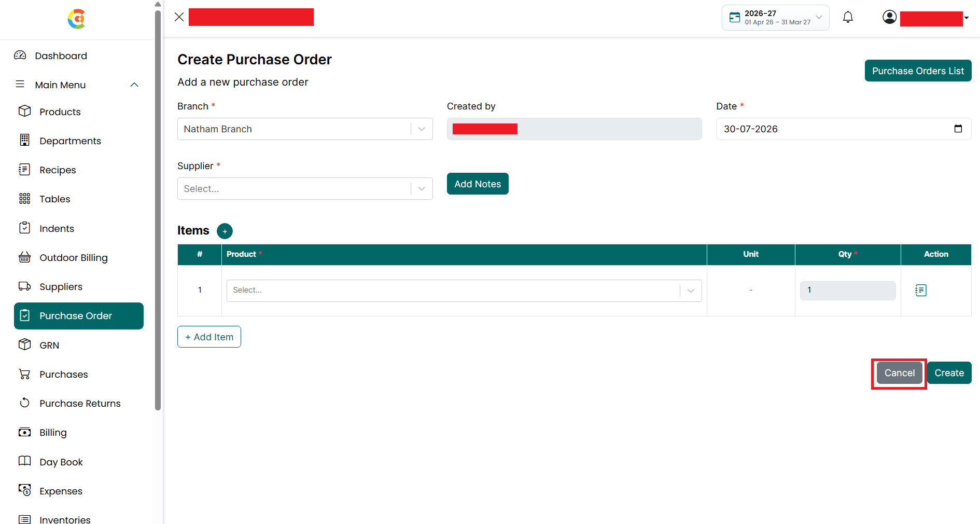Open the Suppliers page
This screenshot has height=524, width=980.
(x=61, y=286)
